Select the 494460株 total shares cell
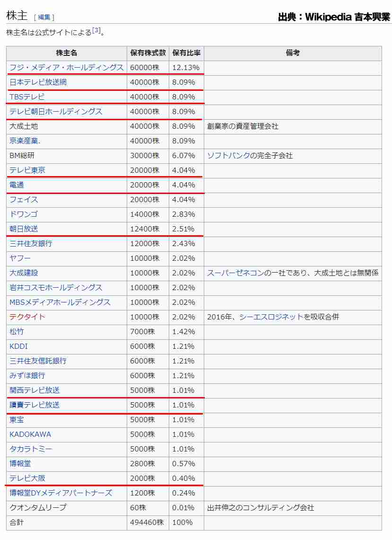 point(148,522)
